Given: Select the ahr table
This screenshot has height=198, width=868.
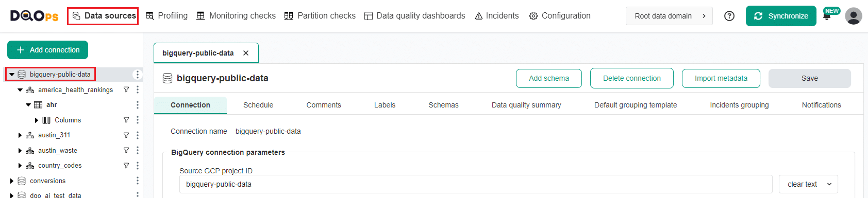Looking at the screenshot, I should (x=52, y=105).
